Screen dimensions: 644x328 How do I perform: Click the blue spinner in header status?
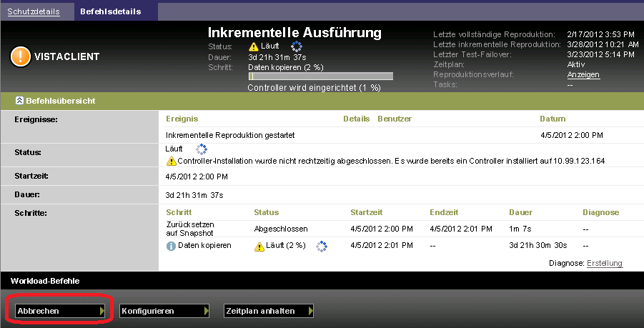click(x=297, y=46)
